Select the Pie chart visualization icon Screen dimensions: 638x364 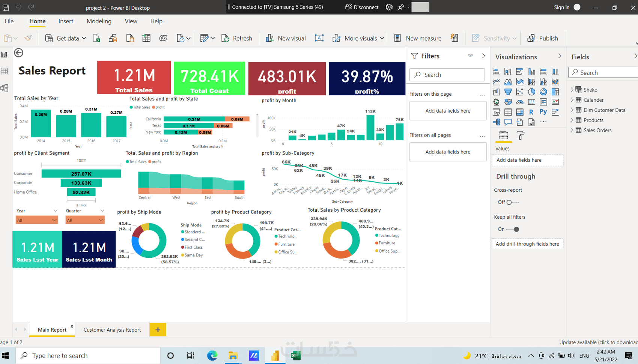pyautogui.click(x=531, y=92)
